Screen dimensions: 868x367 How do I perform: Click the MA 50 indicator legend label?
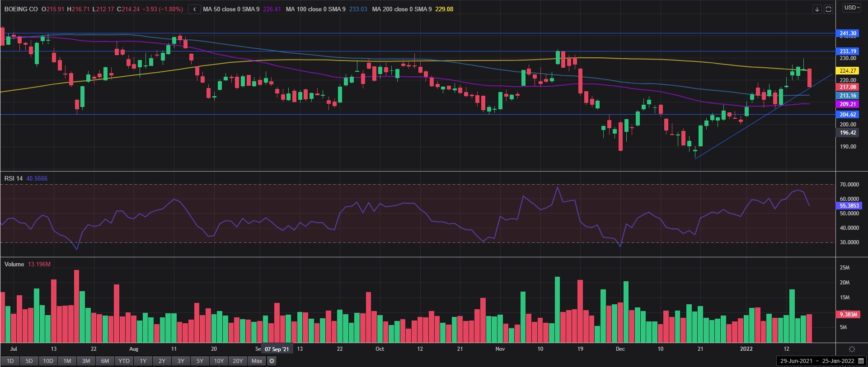[x=231, y=9]
